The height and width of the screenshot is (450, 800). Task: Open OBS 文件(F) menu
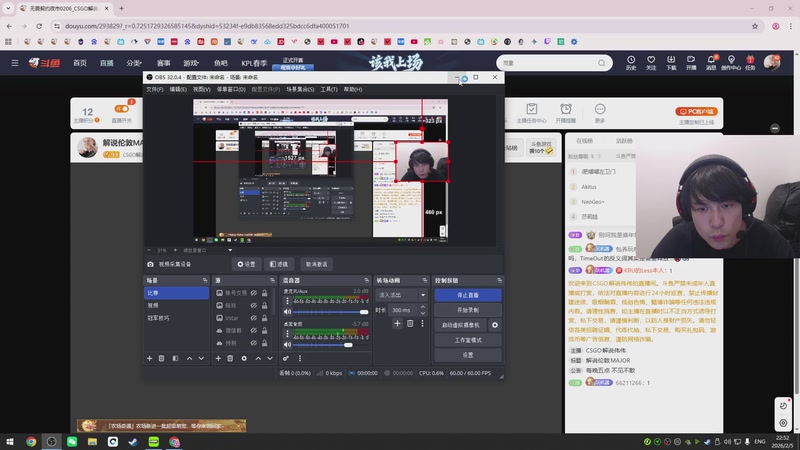coord(155,89)
